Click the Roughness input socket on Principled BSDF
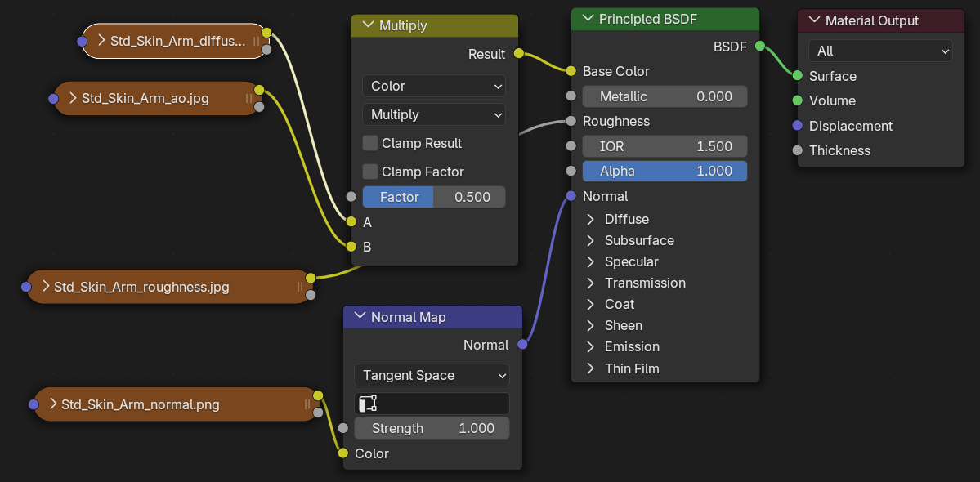The width and height of the screenshot is (980, 482). coord(571,121)
